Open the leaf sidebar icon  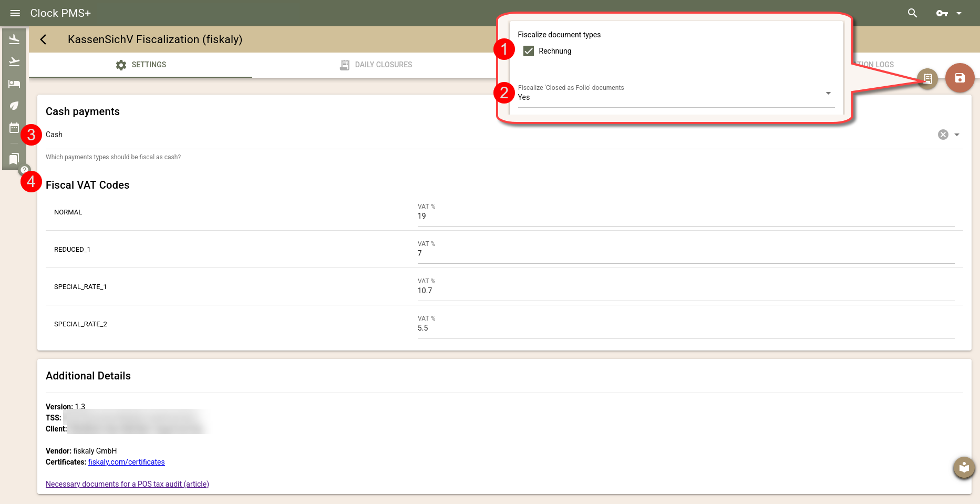click(14, 106)
